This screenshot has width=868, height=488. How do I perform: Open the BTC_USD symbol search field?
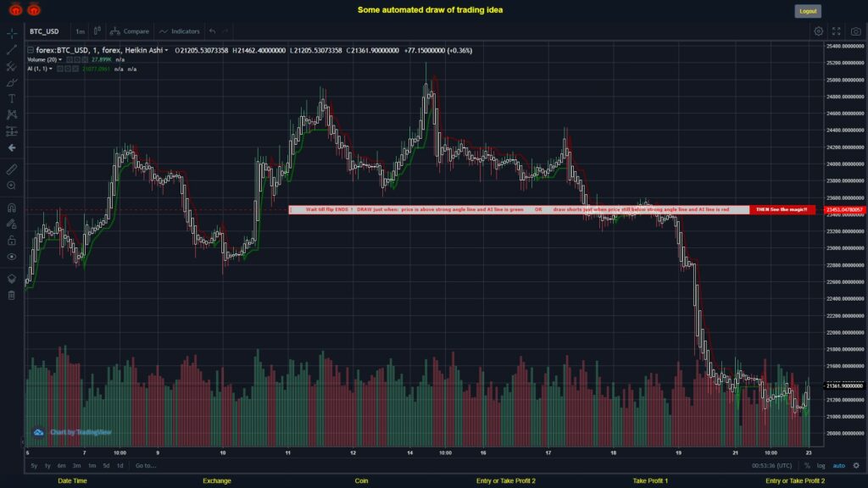[x=44, y=31]
